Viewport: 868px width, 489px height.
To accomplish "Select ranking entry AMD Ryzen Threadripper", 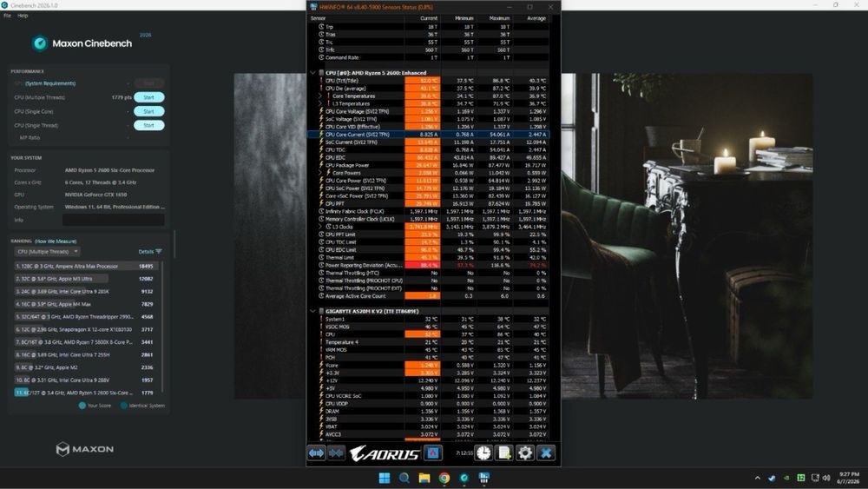I will [86, 317].
